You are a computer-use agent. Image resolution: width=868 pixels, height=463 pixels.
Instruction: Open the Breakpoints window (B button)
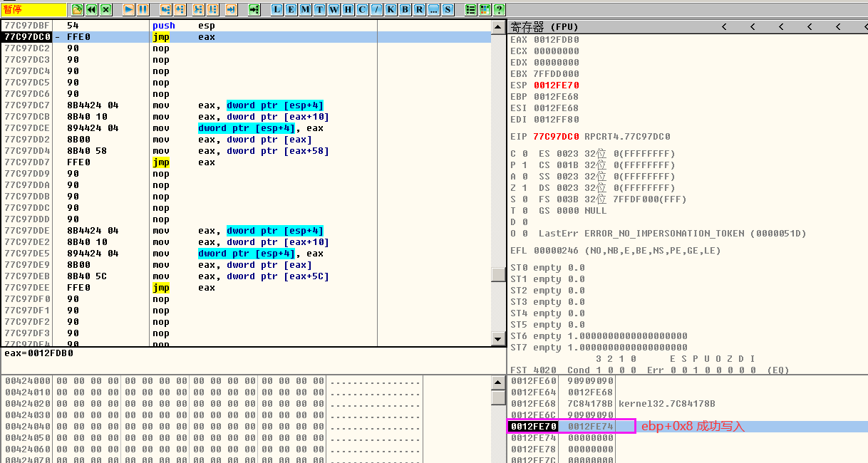tap(405, 9)
